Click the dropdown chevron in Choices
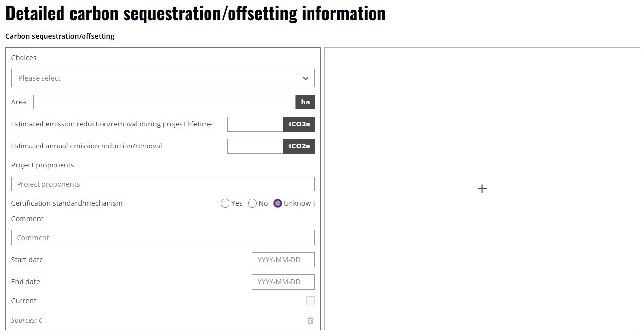The image size is (644, 334). [305, 78]
